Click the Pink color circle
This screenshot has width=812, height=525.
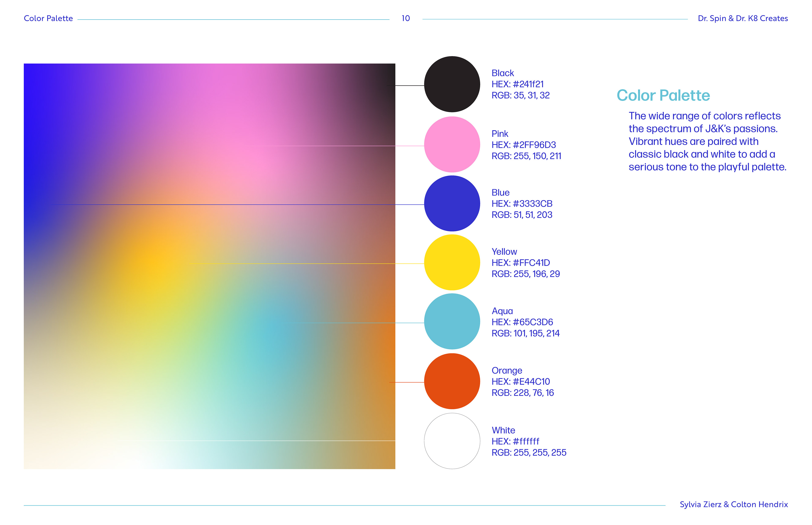tap(452, 144)
